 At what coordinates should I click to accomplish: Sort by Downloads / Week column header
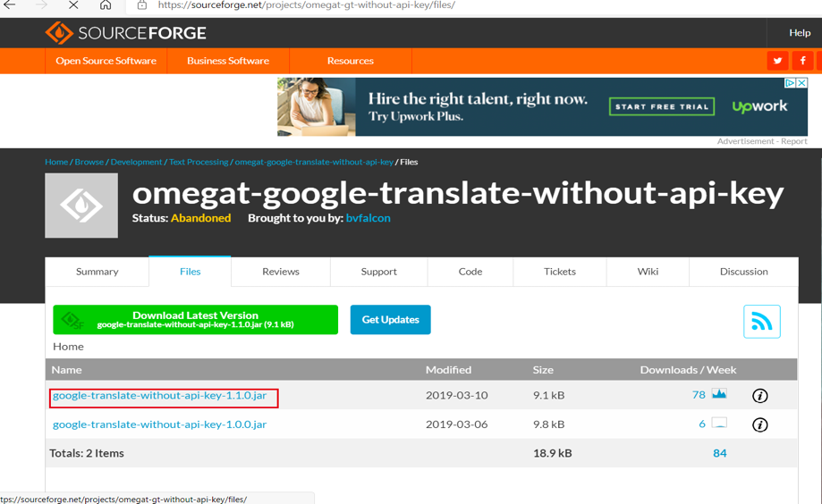click(x=689, y=370)
